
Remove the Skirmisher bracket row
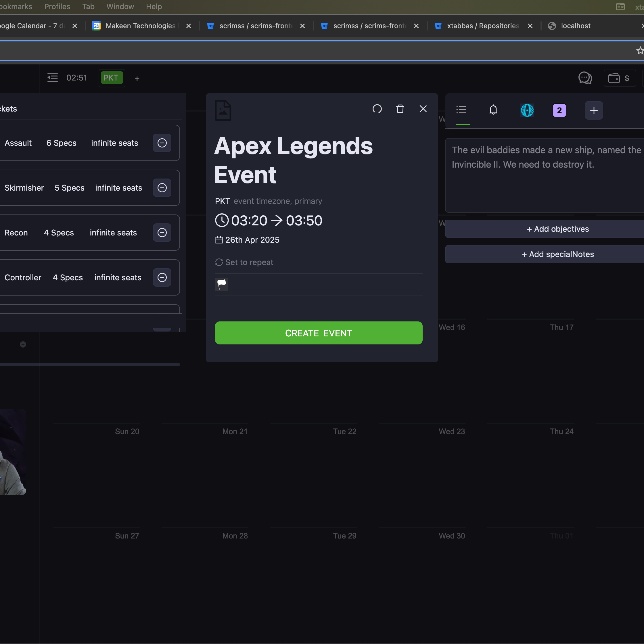tap(162, 188)
